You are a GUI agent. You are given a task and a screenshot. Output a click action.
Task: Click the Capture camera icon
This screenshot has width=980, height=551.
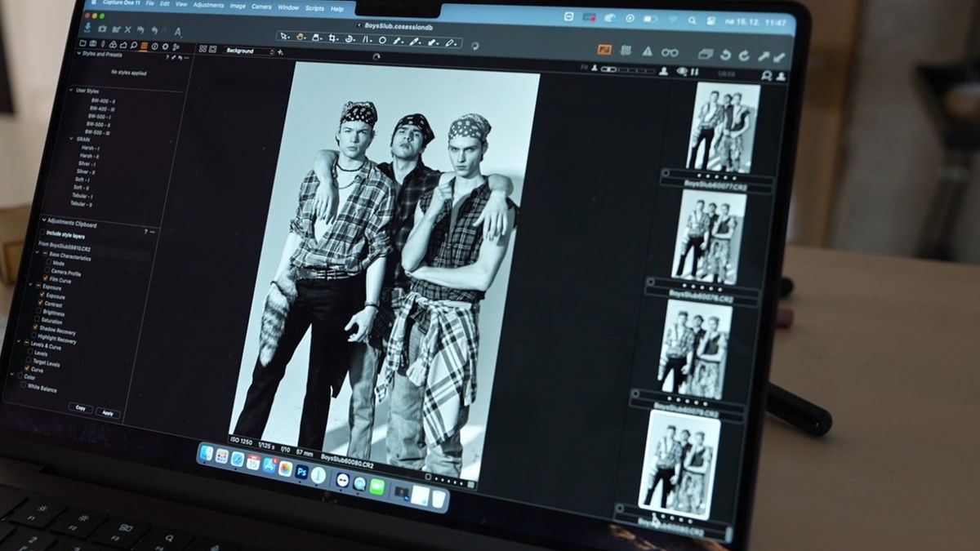102,29
